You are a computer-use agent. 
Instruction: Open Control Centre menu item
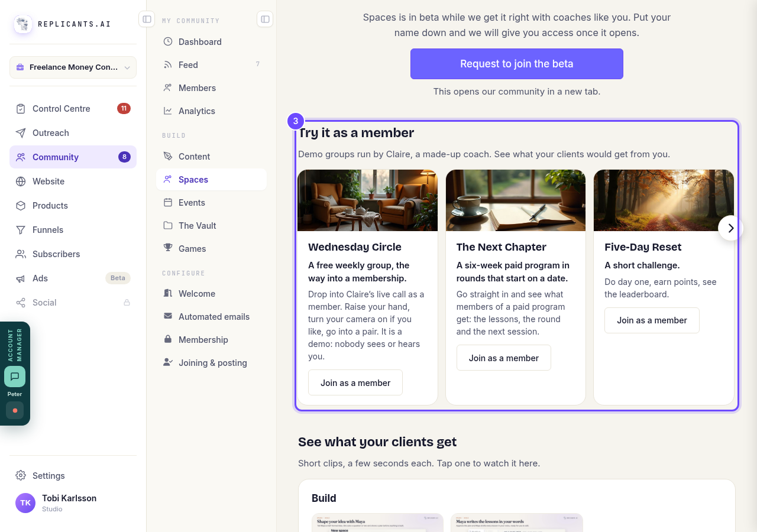point(73,109)
